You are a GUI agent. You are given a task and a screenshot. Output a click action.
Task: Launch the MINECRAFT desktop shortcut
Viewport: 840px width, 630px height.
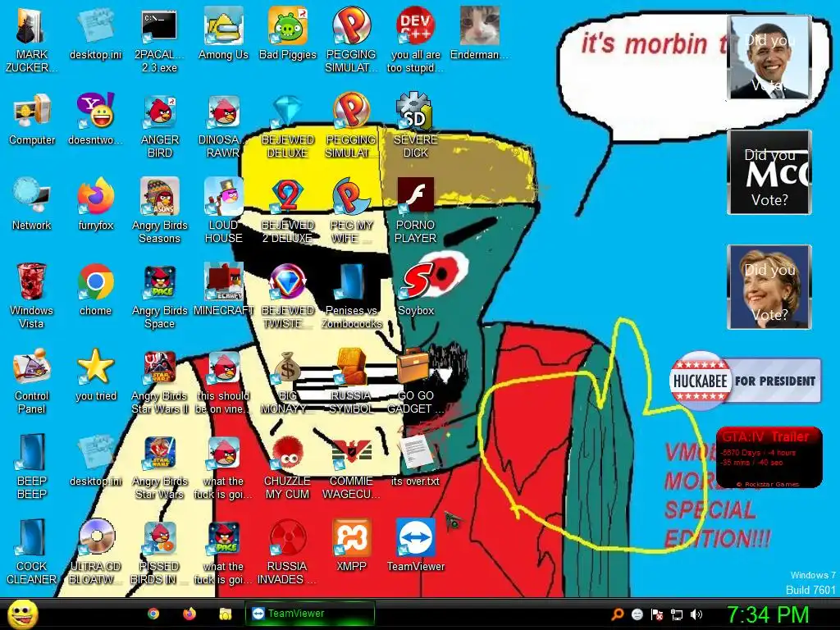[x=223, y=289]
